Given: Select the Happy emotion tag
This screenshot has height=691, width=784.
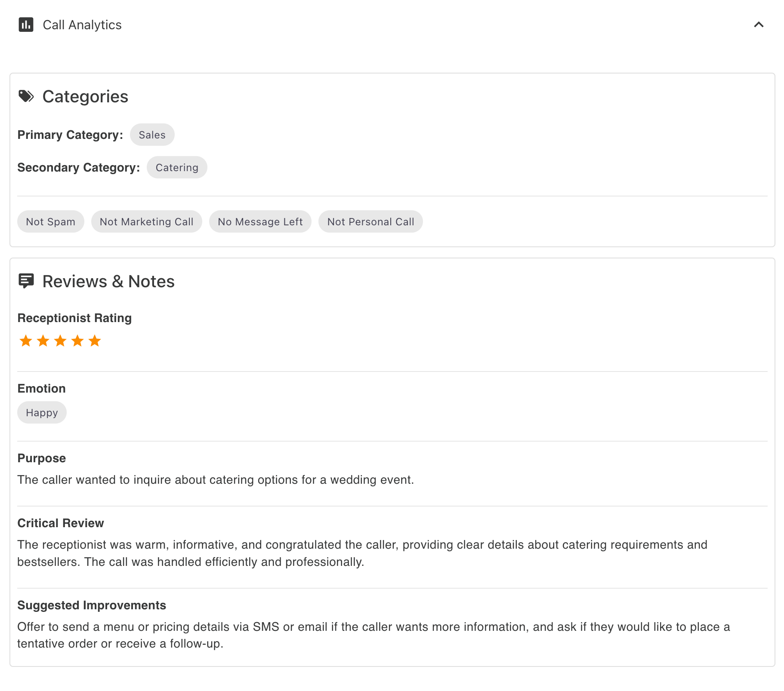Looking at the screenshot, I should (x=42, y=412).
